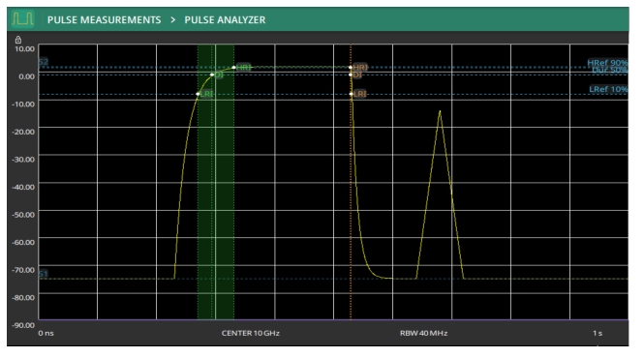Click the S2 top level indicator
Viewport: 644px width, 358px height.
tap(44, 62)
